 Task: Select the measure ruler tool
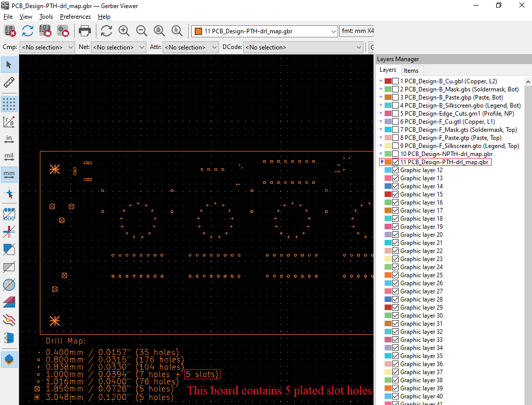tap(9, 82)
